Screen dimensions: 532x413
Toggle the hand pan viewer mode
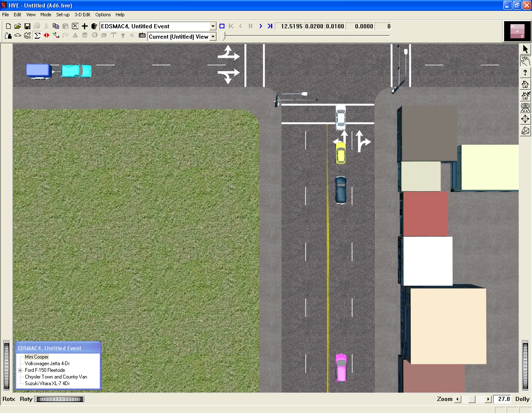525,61
